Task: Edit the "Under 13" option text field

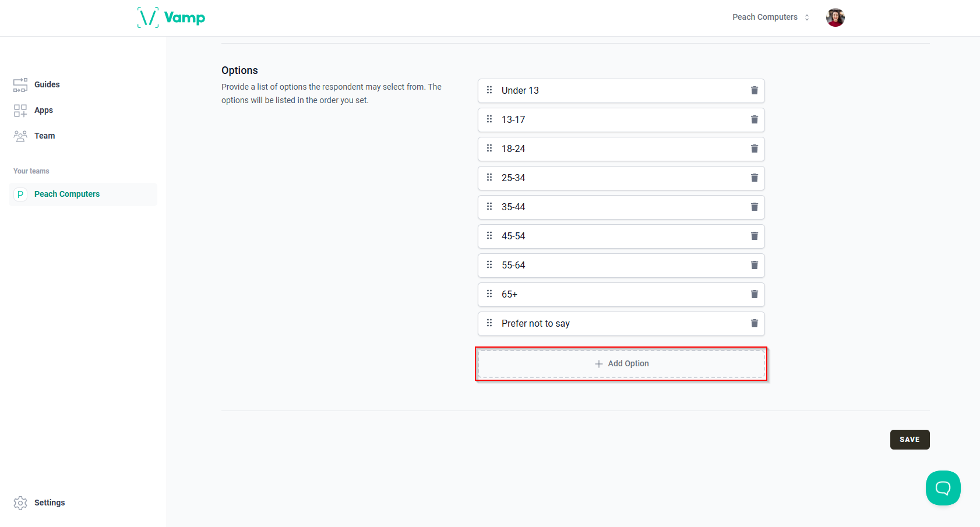Action: (621, 91)
